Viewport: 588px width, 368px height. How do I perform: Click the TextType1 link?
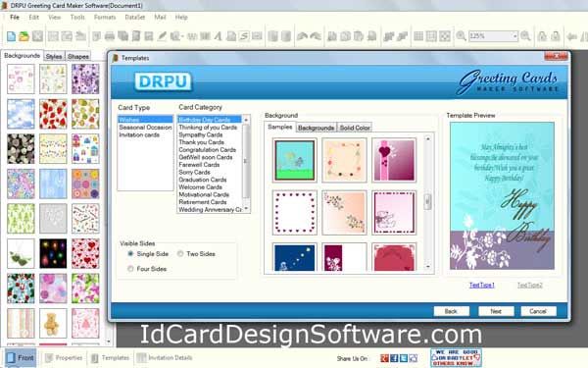coord(482,285)
